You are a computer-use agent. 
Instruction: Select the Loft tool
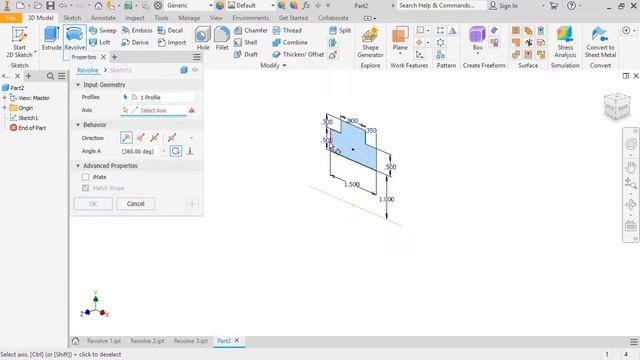click(x=100, y=42)
